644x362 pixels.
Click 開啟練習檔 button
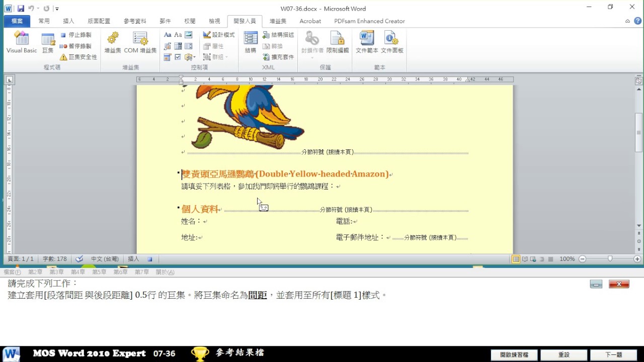514,354
